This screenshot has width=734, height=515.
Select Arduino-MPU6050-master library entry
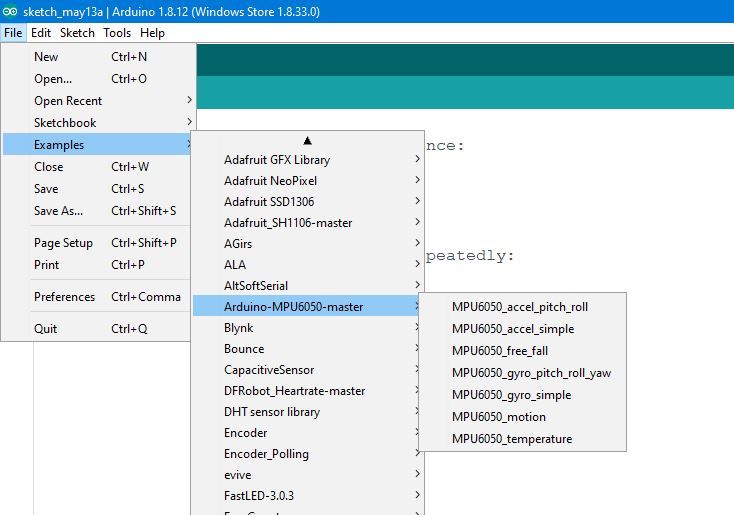tap(306, 307)
